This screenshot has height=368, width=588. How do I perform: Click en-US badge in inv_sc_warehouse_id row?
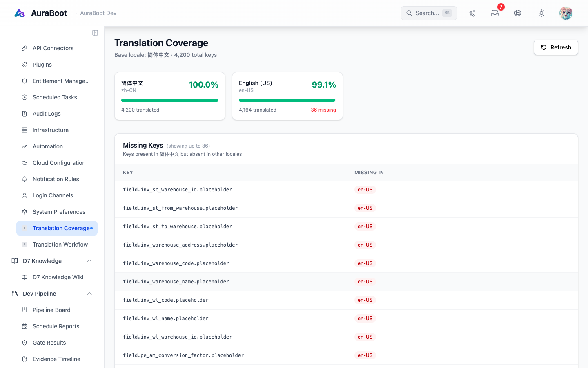pyautogui.click(x=365, y=190)
